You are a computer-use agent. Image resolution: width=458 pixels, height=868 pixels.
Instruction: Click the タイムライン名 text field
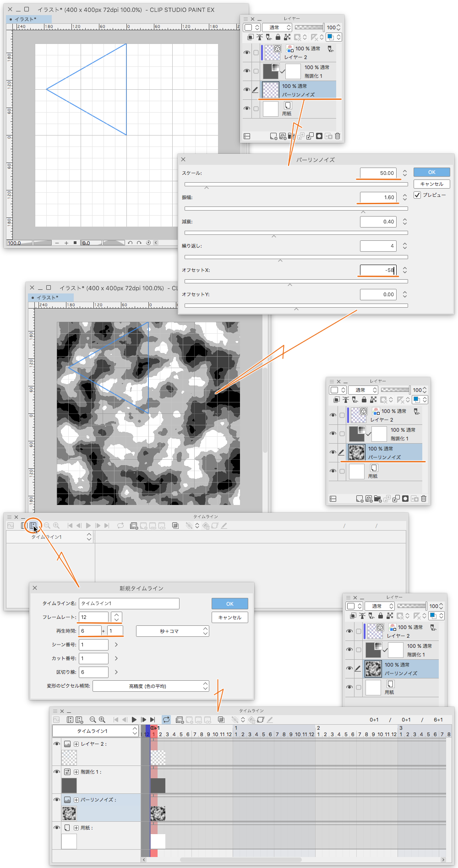click(129, 603)
